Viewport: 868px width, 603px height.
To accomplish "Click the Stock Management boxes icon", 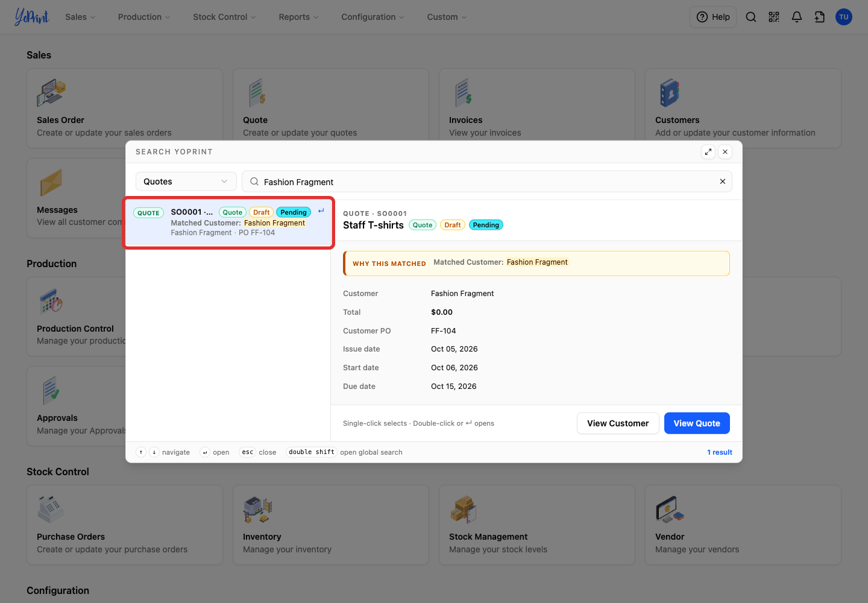I will (x=464, y=510).
